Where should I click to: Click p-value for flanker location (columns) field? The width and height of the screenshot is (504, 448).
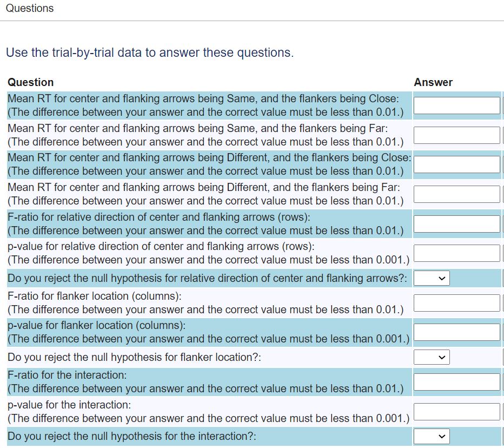click(x=457, y=332)
